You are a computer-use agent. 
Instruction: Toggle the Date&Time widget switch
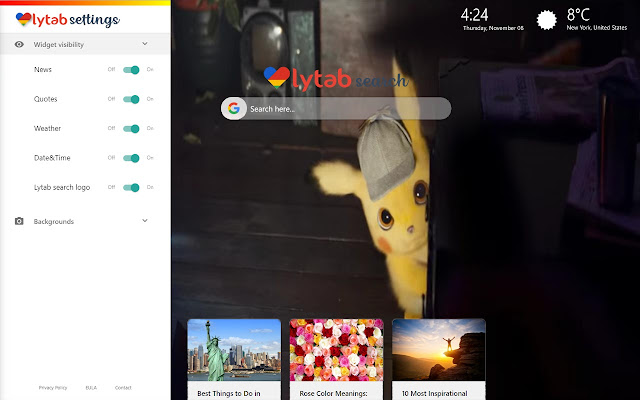tap(131, 158)
